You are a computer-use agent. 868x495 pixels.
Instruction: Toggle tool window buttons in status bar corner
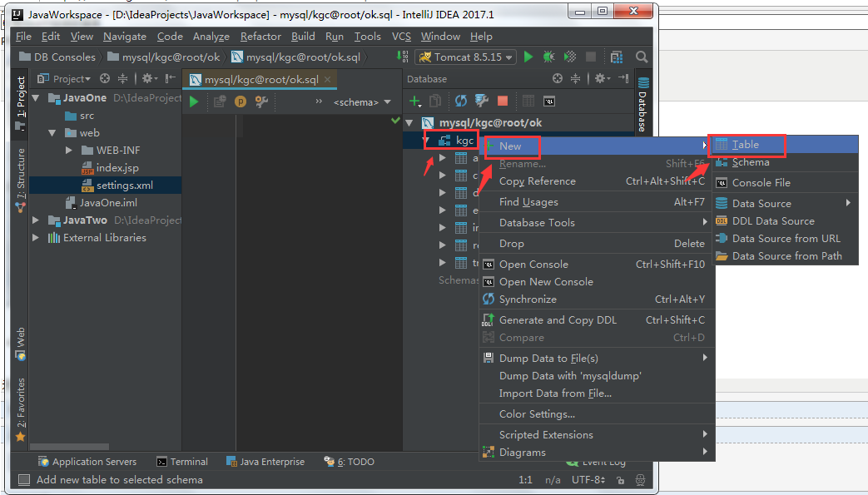[x=24, y=480]
